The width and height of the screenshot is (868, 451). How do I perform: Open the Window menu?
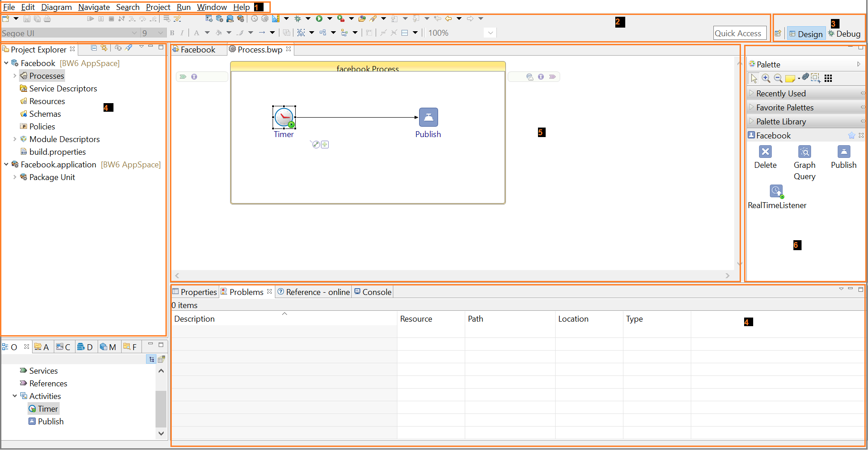point(212,7)
